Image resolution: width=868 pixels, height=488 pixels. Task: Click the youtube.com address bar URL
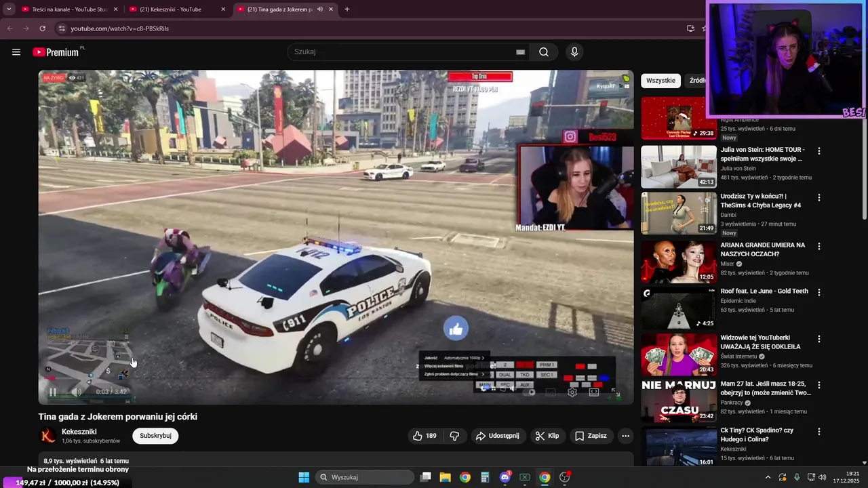[x=120, y=28]
